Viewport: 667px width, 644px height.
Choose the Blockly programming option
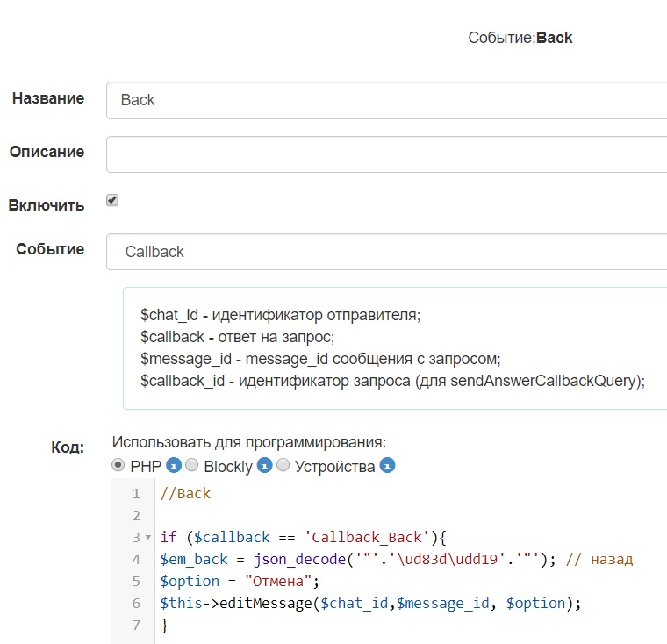click(x=192, y=465)
